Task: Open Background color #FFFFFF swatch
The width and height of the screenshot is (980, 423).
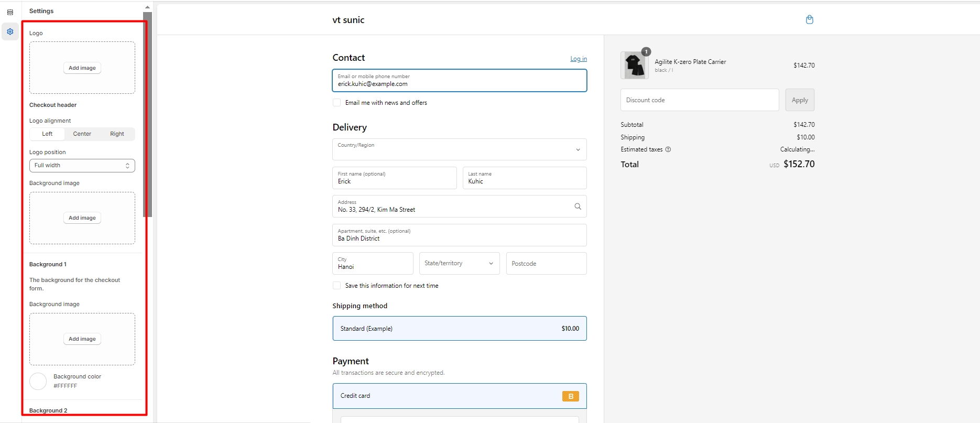Action: [38, 382]
